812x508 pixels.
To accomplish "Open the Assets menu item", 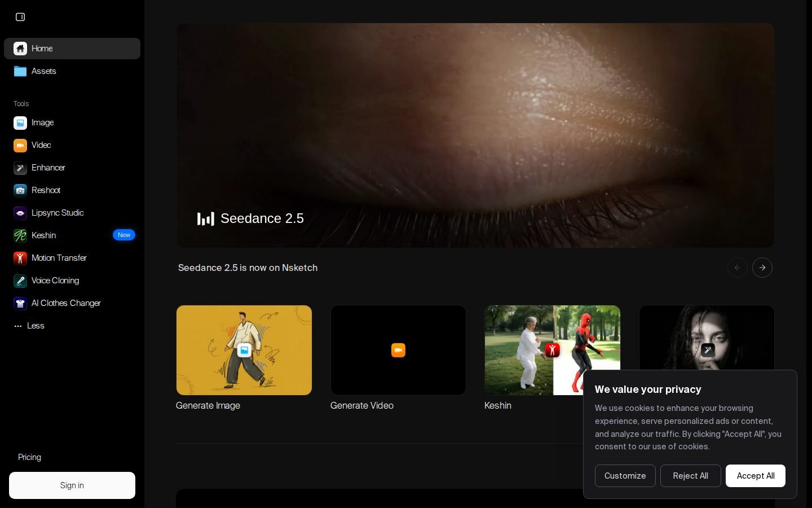I will point(72,71).
